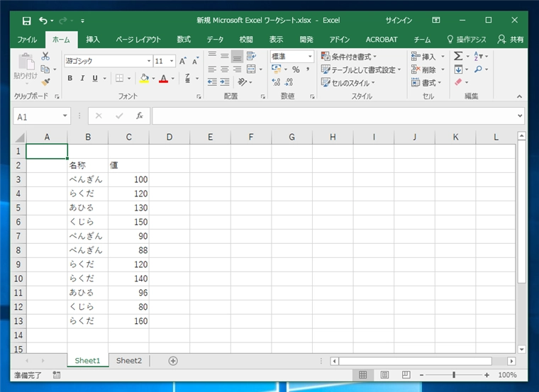Save the workbook with the floppy icon
Image resolution: width=539 pixels, height=392 pixels.
[x=26, y=21]
